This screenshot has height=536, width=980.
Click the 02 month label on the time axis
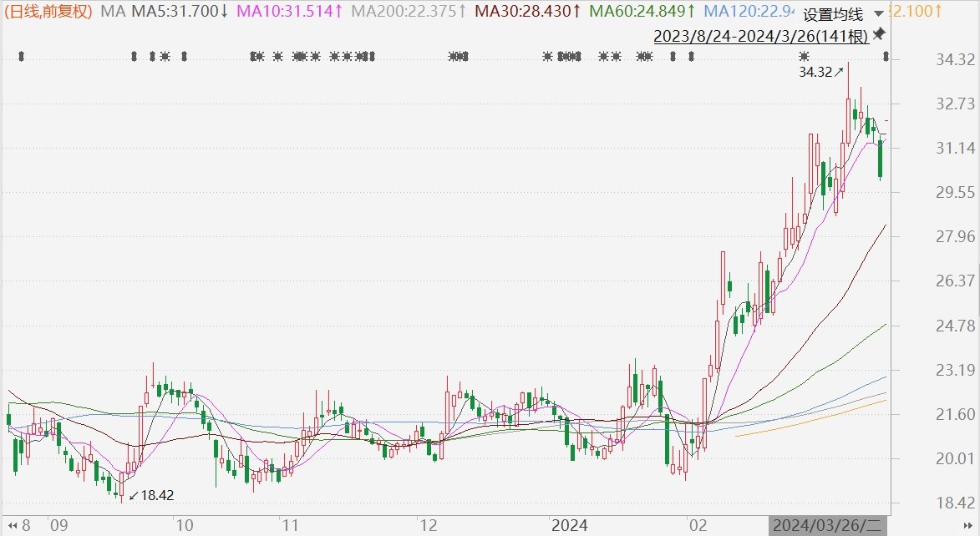698,525
